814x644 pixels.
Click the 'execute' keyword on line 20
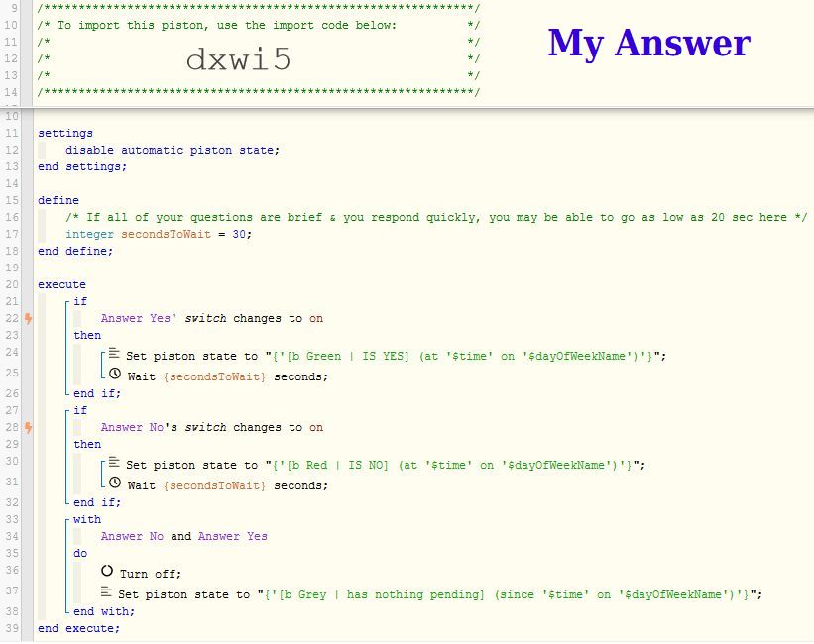click(61, 285)
